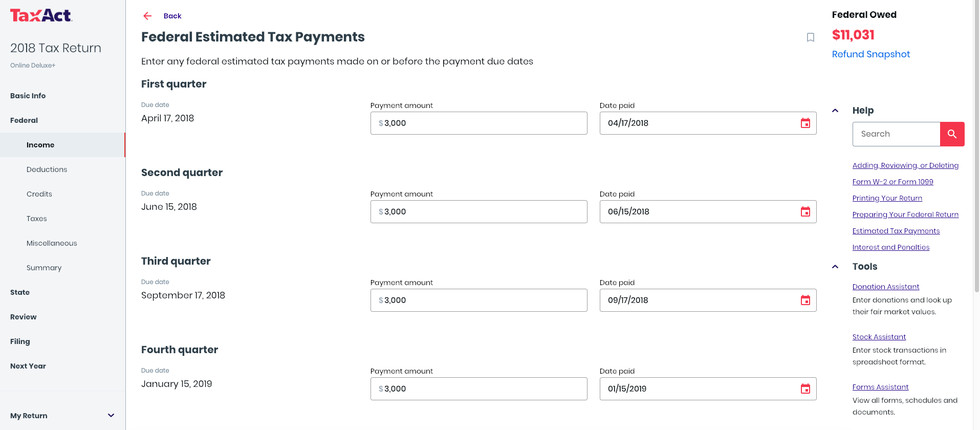
Task: Click the back arrow icon
Action: (x=147, y=16)
